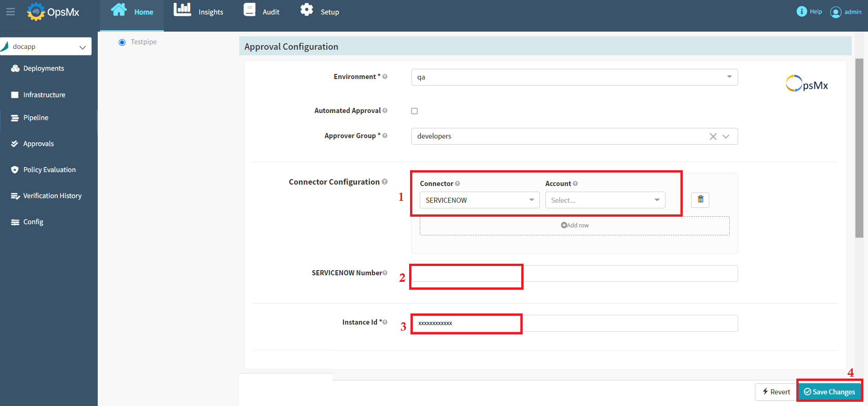The image size is (868, 406).
Task: Open the Account select dropdown
Action: pos(605,200)
